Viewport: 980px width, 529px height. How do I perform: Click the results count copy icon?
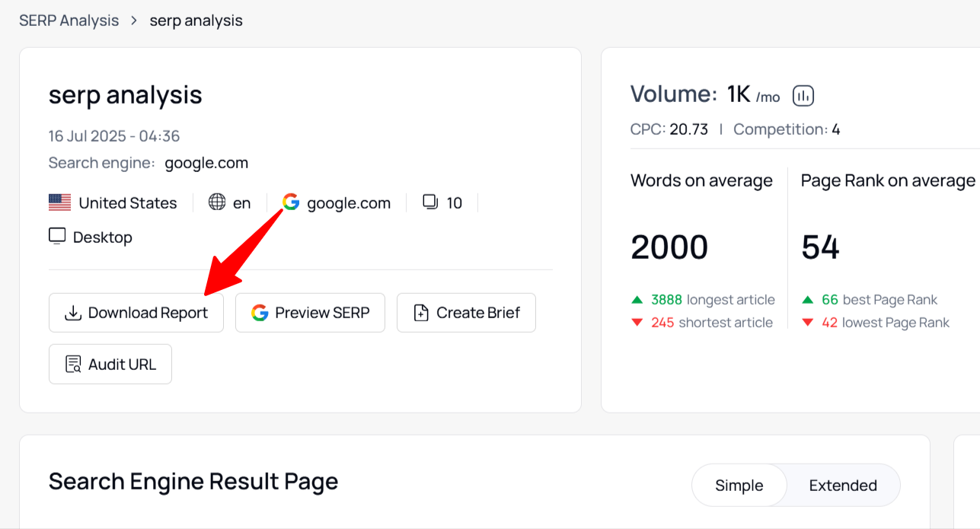[x=430, y=202]
